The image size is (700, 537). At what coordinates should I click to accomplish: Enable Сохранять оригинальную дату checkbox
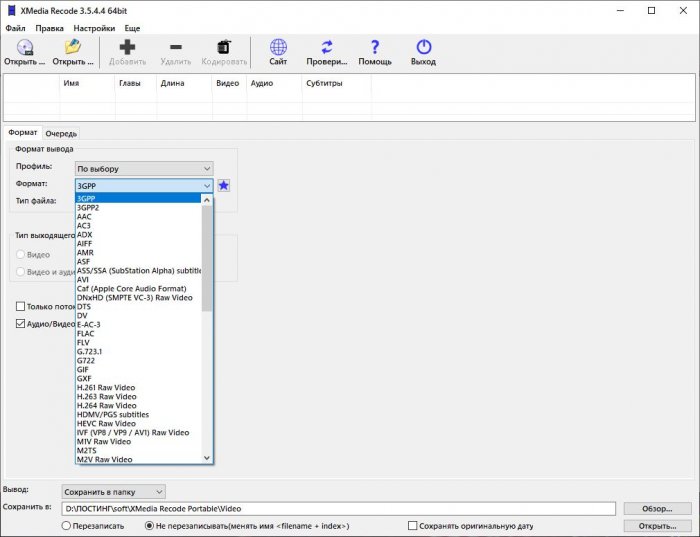point(412,526)
